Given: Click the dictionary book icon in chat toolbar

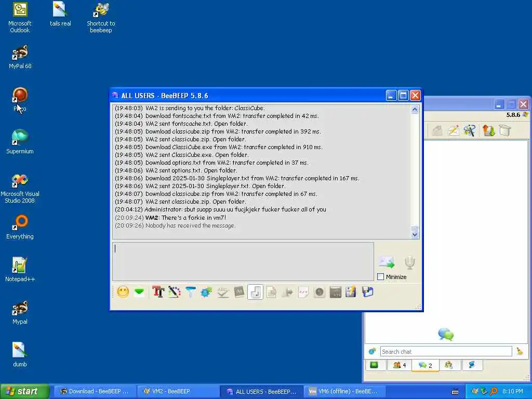Looking at the screenshot, I should 239,292.
